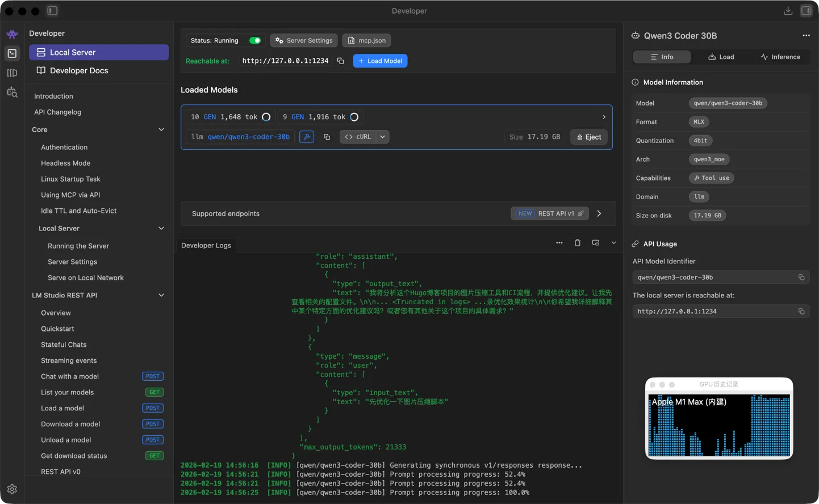Toggle the right side panel visibility
The width and height of the screenshot is (819, 504).
(806, 11)
